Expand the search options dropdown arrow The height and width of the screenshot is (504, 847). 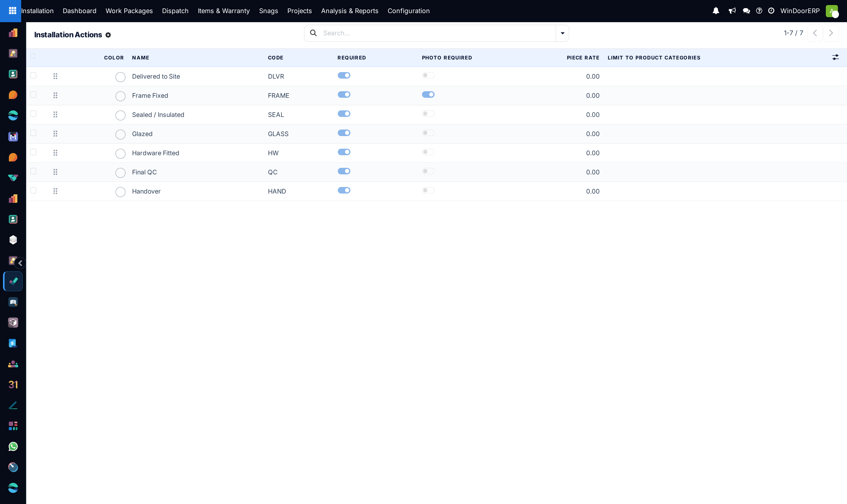(x=563, y=33)
